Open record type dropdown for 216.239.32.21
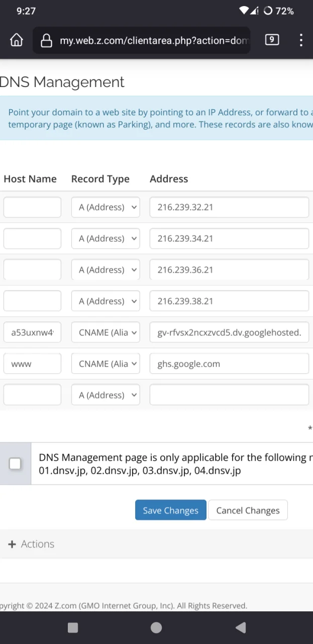 106,207
